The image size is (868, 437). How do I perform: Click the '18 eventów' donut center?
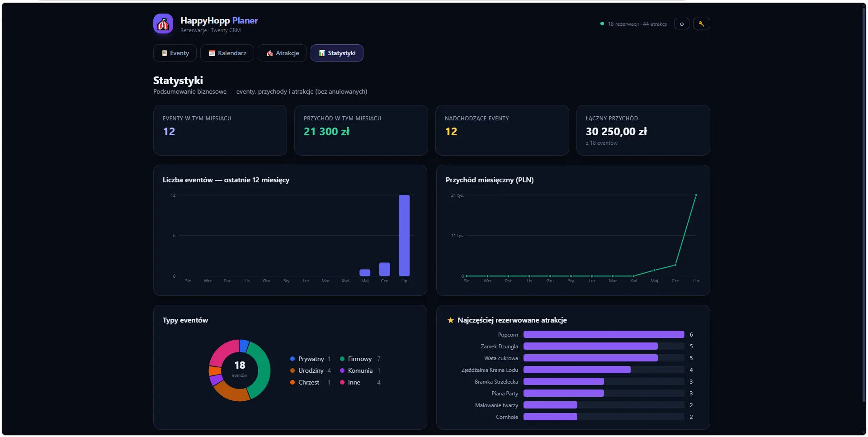[x=240, y=368]
